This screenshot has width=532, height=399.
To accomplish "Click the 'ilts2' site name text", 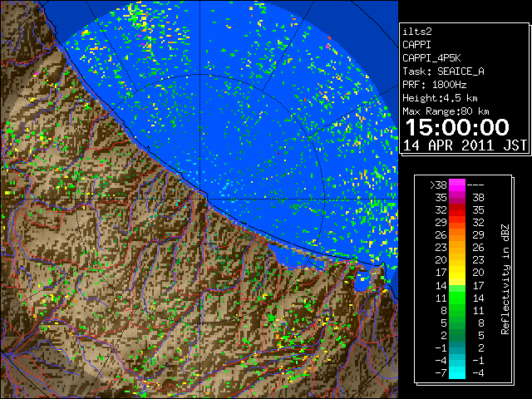I will [x=417, y=32].
